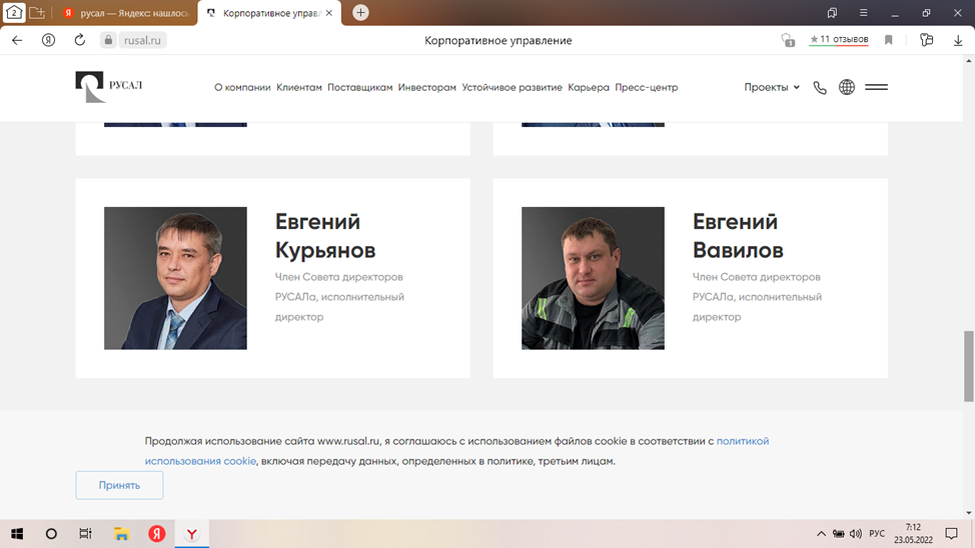Open the tab counter icon showing 2
Image resolution: width=975 pixels, height=548 pixels.
tap(14, 12)
